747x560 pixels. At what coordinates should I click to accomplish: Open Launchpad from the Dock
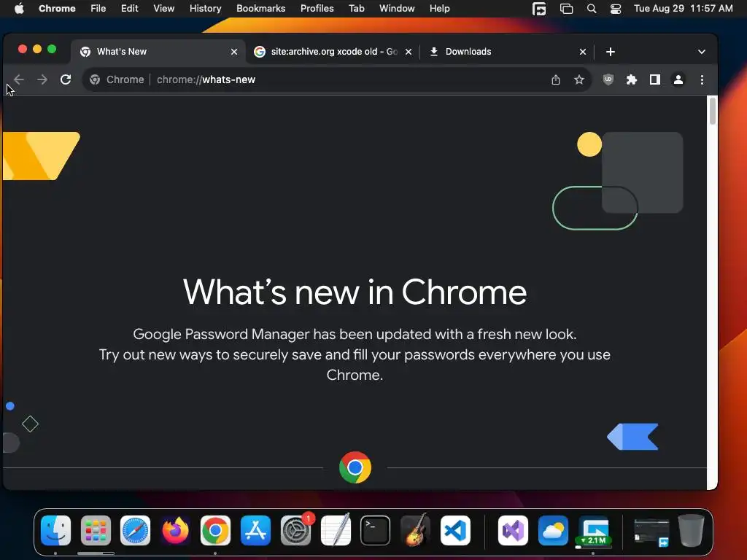point(96,531)
